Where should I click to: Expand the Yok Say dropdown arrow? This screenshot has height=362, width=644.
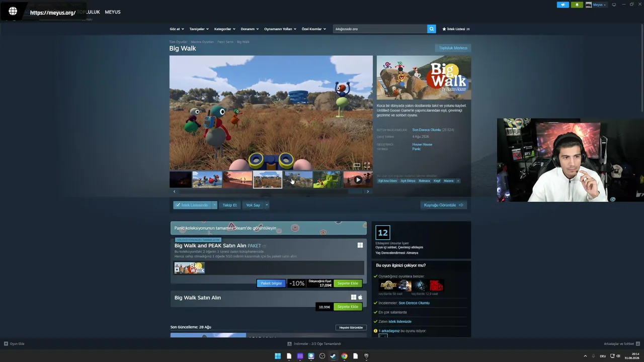click(x=267, y=205)
